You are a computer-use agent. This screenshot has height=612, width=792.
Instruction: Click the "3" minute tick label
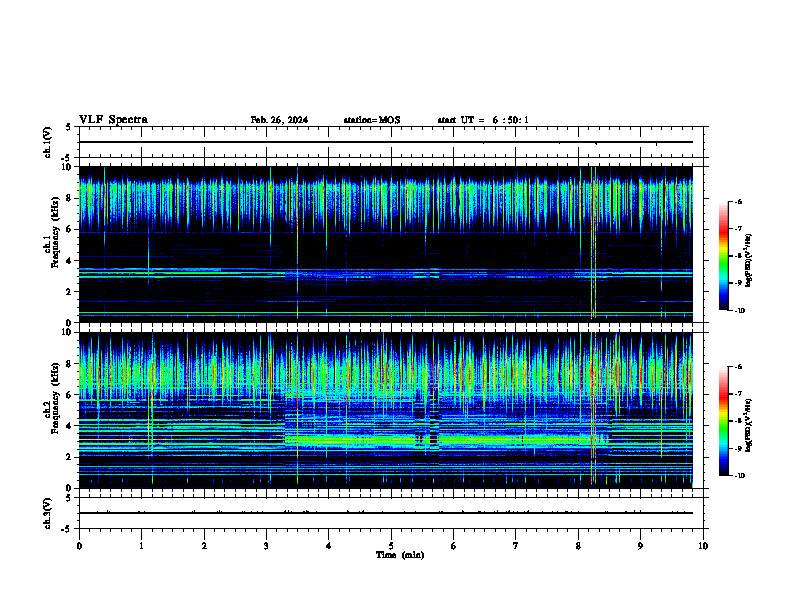pyautogui.click(x=266, y=546)
